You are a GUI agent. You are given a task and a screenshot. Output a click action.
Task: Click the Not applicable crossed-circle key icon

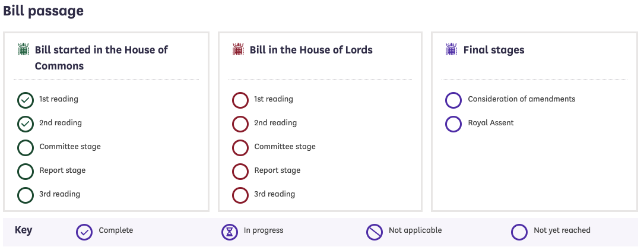tap(375, 232)
